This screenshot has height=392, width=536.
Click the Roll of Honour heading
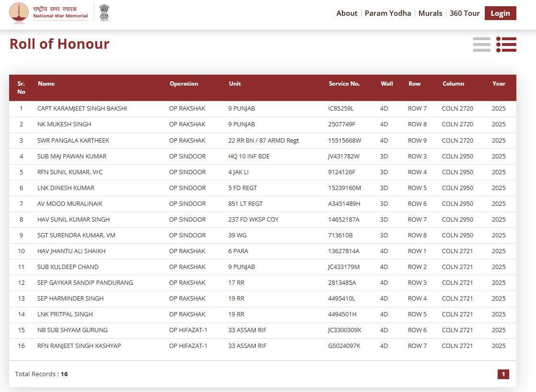point(59,44)
